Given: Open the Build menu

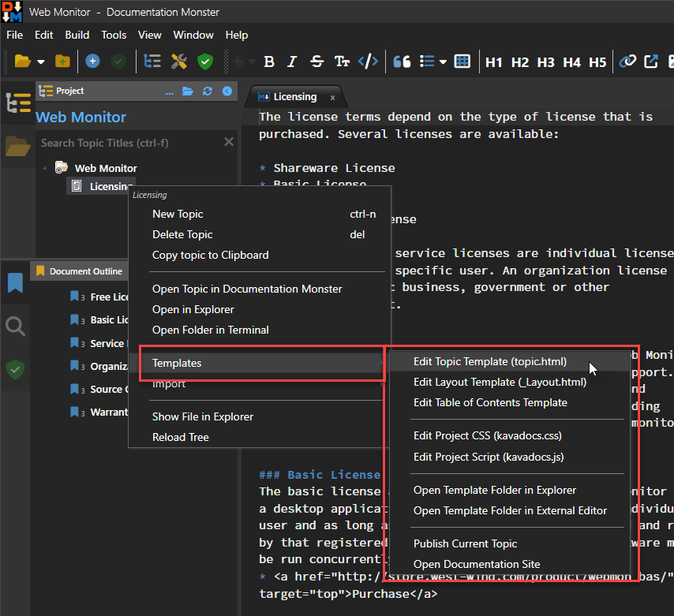Looking at the screenshot, I should (77, 35).
